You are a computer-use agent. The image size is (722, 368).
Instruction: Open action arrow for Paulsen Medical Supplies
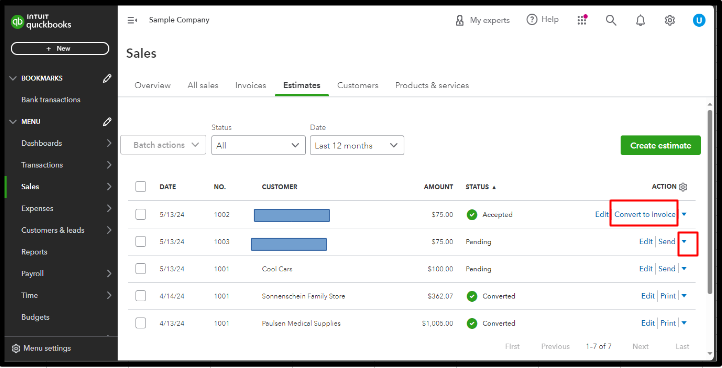pos(684,323)
